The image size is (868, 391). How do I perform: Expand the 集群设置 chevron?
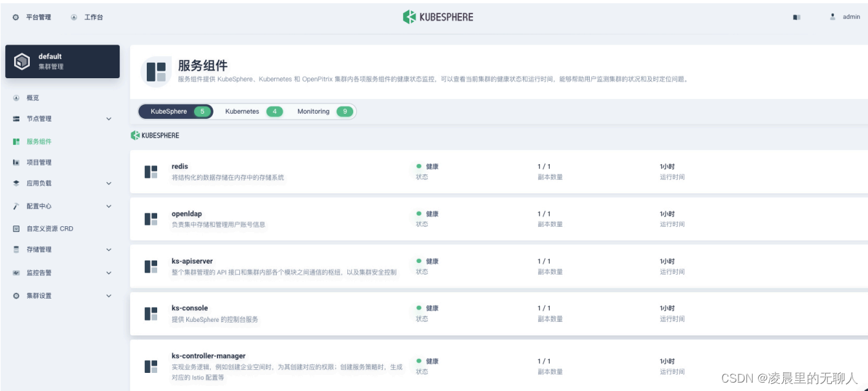[x=109, y=296]
